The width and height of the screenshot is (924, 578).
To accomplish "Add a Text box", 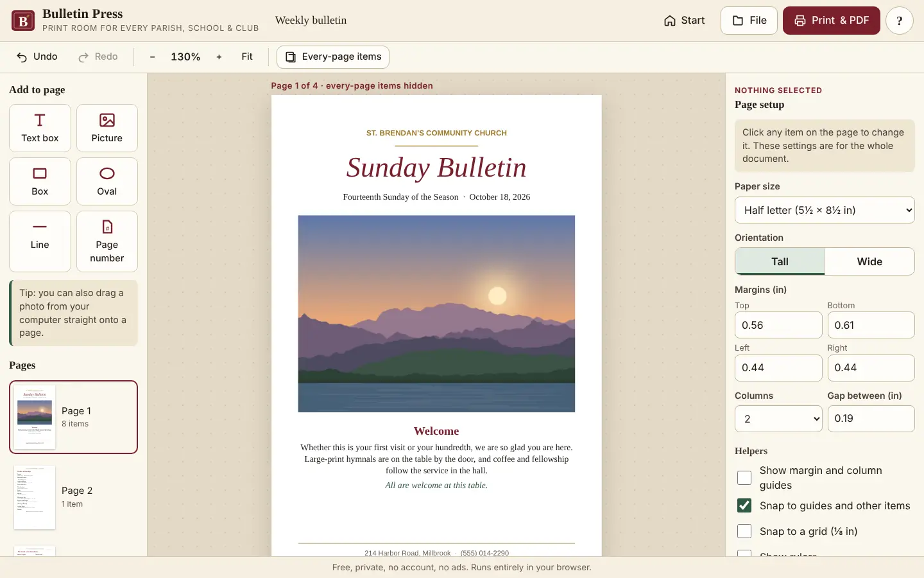I will point(40,128).
